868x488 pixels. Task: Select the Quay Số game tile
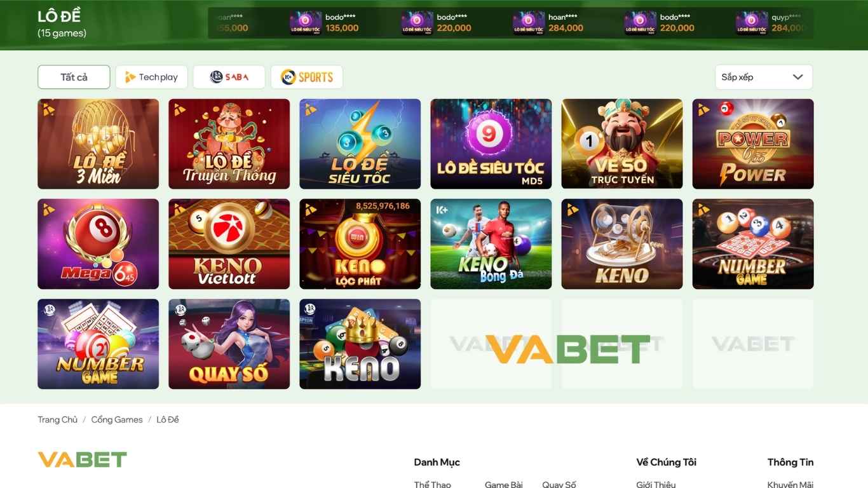click(x=229, y=344)
